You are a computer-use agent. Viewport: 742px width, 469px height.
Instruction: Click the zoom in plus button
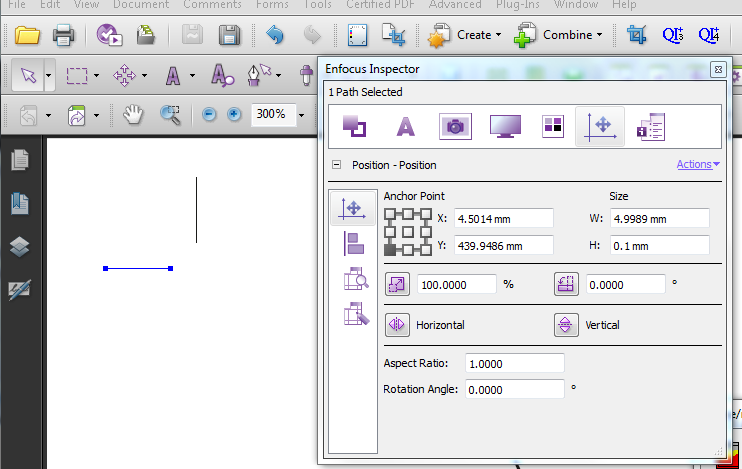pyautogui.click(x=234, y=115)
